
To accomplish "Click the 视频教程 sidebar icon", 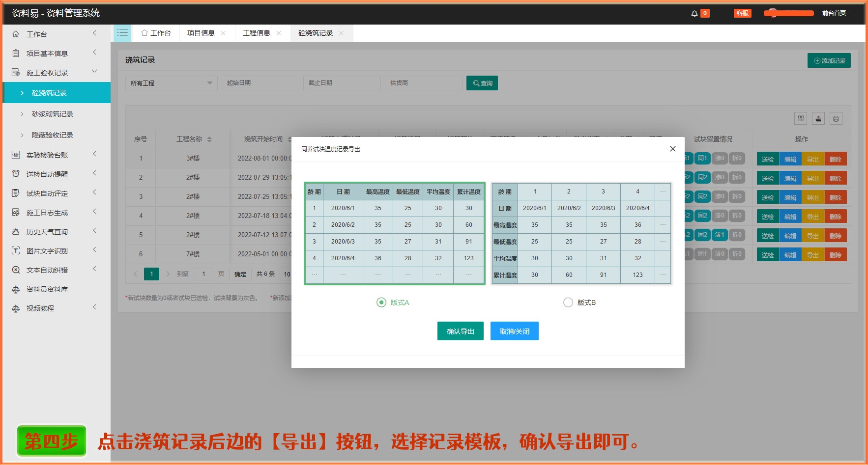I will (16, 308).
